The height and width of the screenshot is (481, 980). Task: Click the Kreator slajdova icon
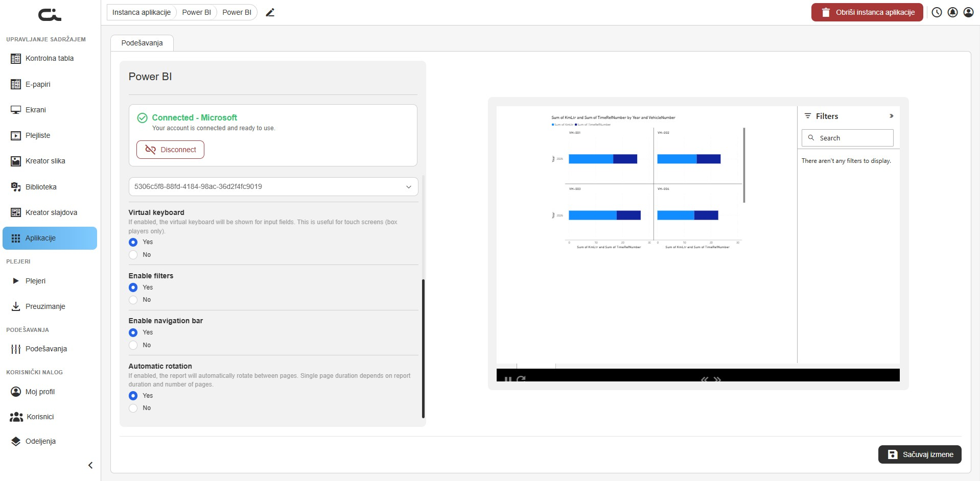tap(16, 212)
